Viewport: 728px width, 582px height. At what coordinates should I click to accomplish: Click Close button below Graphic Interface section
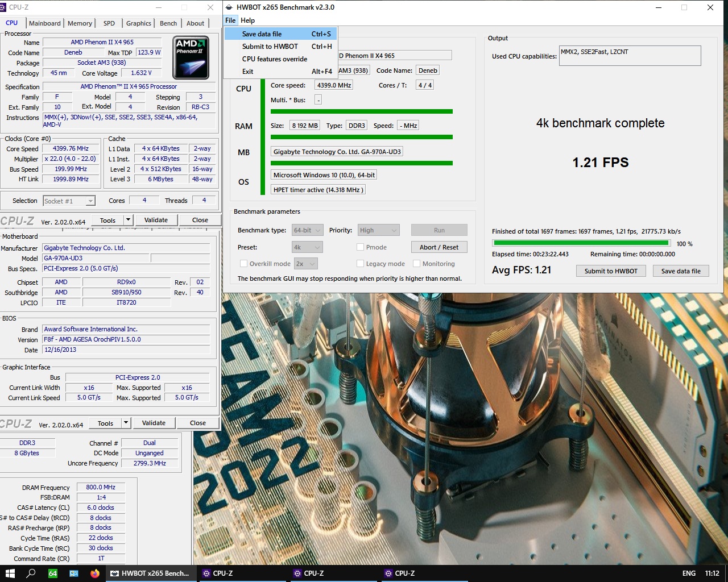point(198,423)
